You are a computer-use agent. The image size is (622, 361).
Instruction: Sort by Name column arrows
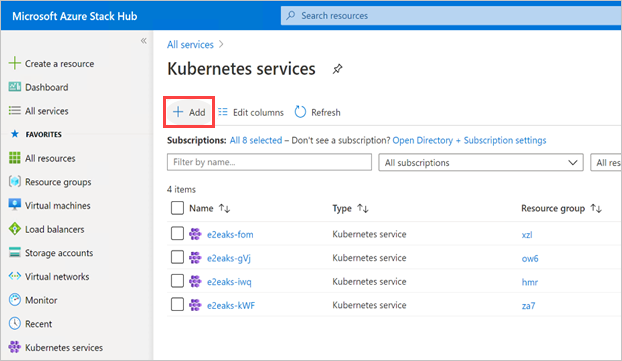pyautogui.click(x=225, y=208)
